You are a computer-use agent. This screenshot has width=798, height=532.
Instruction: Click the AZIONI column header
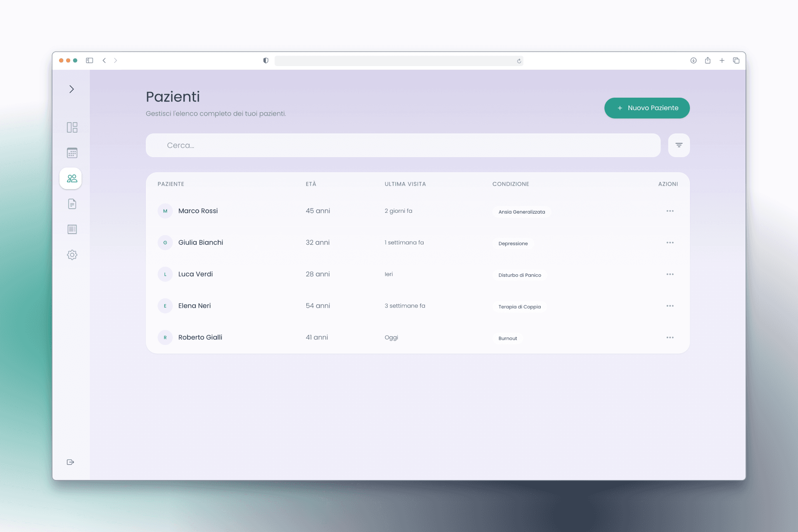(668, 184)
